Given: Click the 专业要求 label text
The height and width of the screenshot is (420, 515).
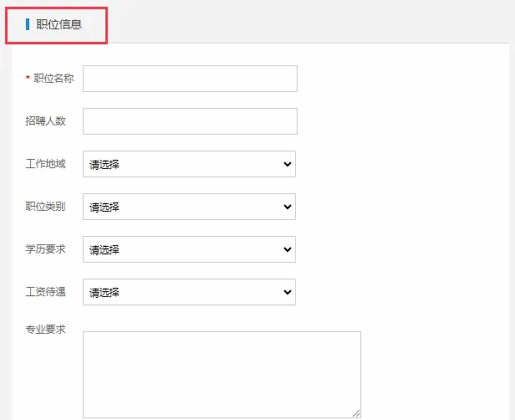Looking at the screenshot, I should pos(45,330).
